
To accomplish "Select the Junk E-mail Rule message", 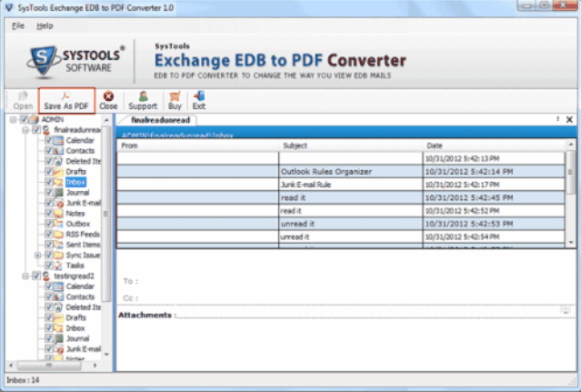I will pyautogui.click(x=341, y=185).
